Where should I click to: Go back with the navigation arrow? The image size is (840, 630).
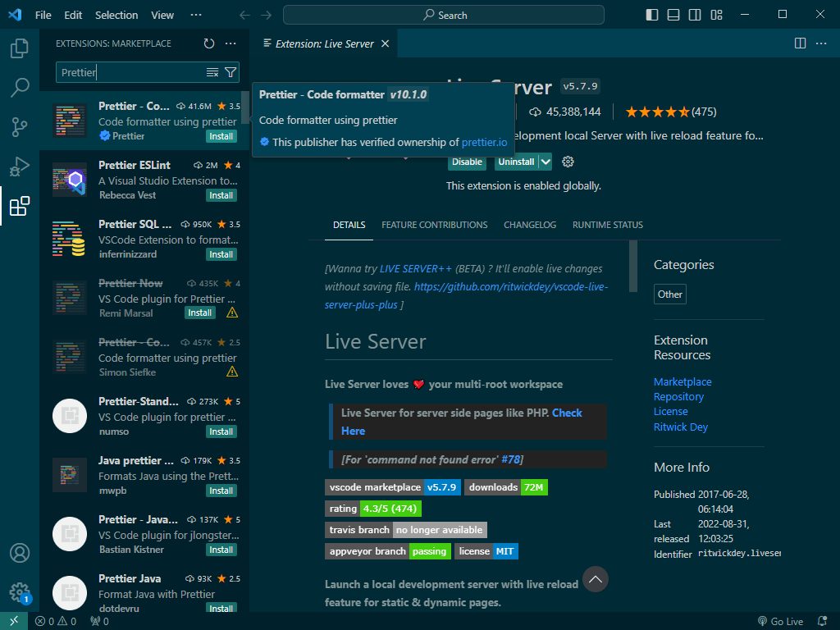[244, 15]
